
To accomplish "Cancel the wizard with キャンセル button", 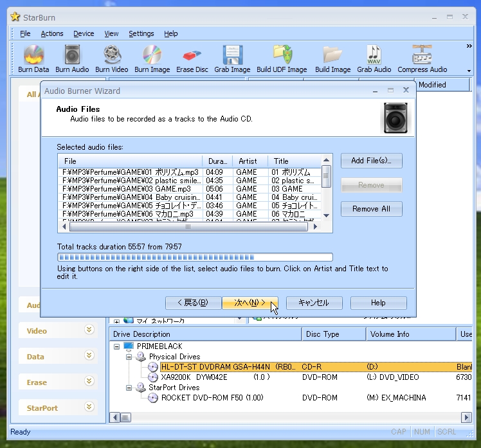I will 314,303.
